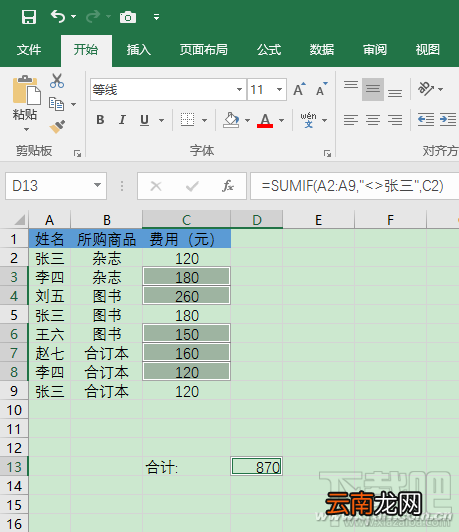Viewport: 459px width, 532px height.
Task: Click the Increase Font Size icon
Action: coord(300,89)
